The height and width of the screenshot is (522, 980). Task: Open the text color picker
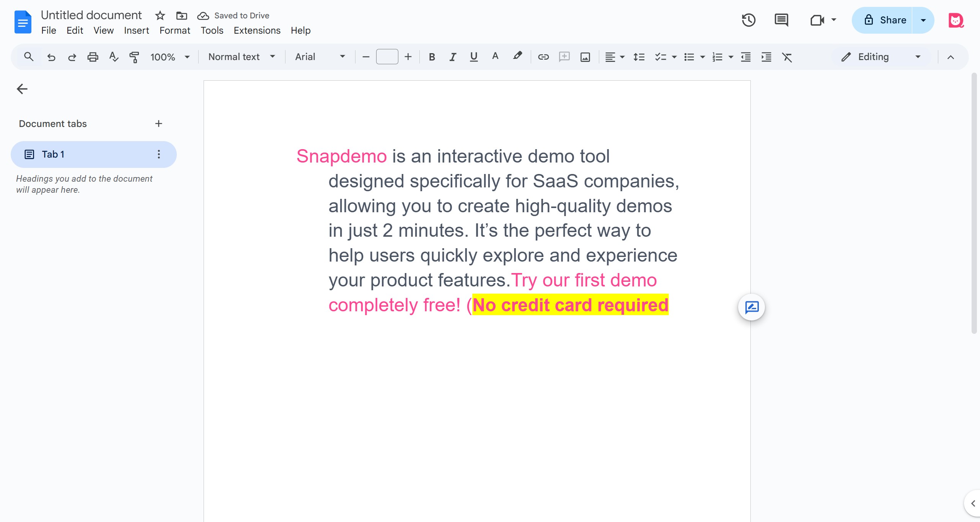(495, 57)
